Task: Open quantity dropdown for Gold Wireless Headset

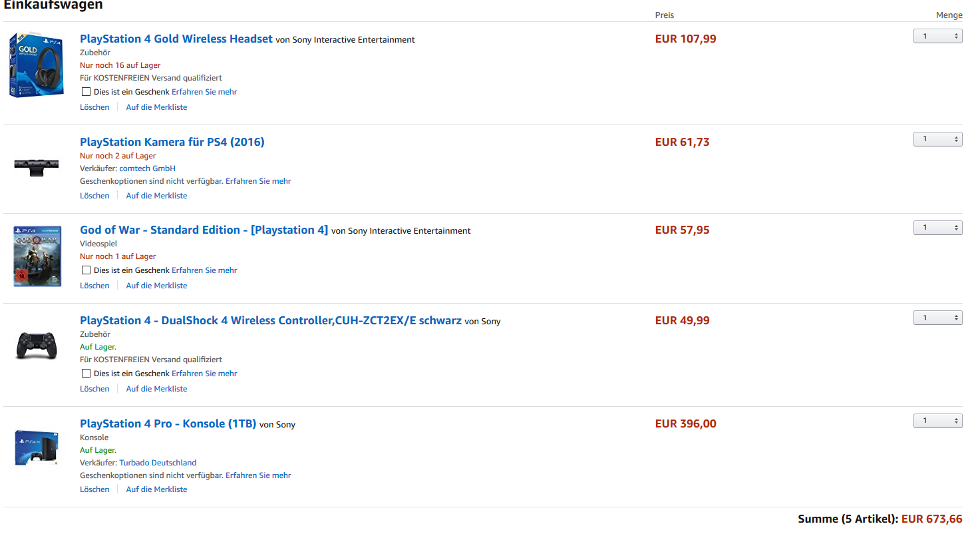Action: [x=937, y=36]
